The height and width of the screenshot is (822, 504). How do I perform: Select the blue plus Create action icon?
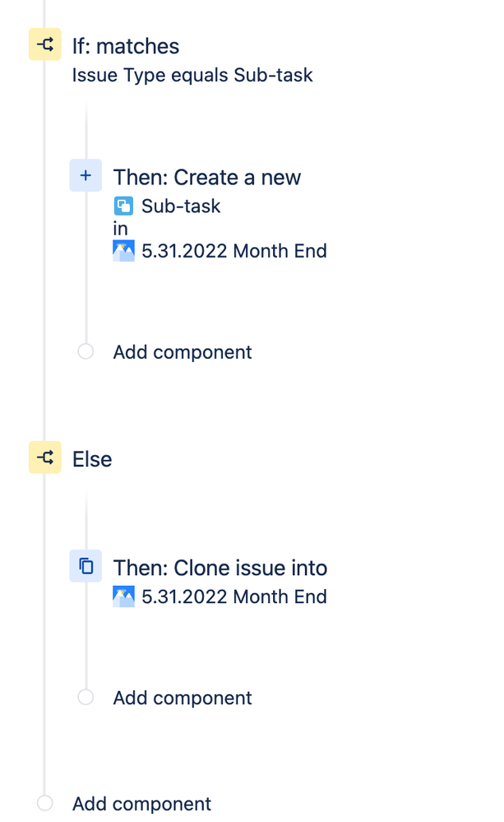(x=86, y=175)
